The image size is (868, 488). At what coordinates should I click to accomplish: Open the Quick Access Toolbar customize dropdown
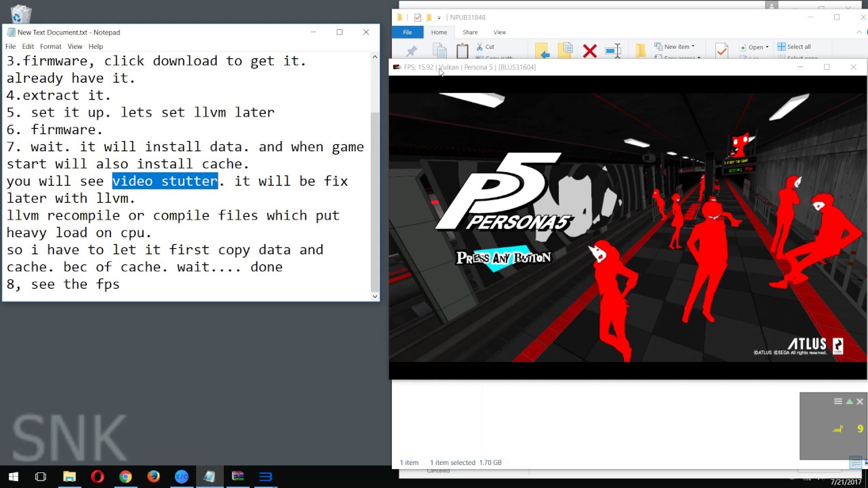(x=439, y=18)
